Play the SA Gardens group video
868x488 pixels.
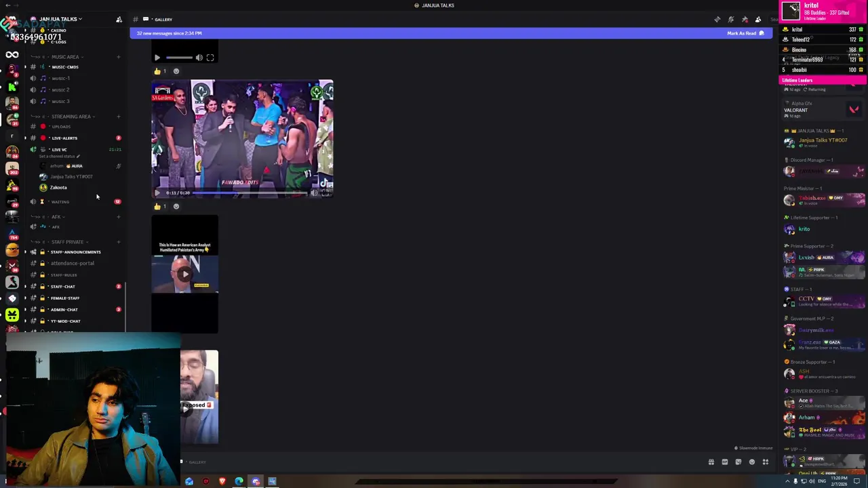(x=157, y=192)
